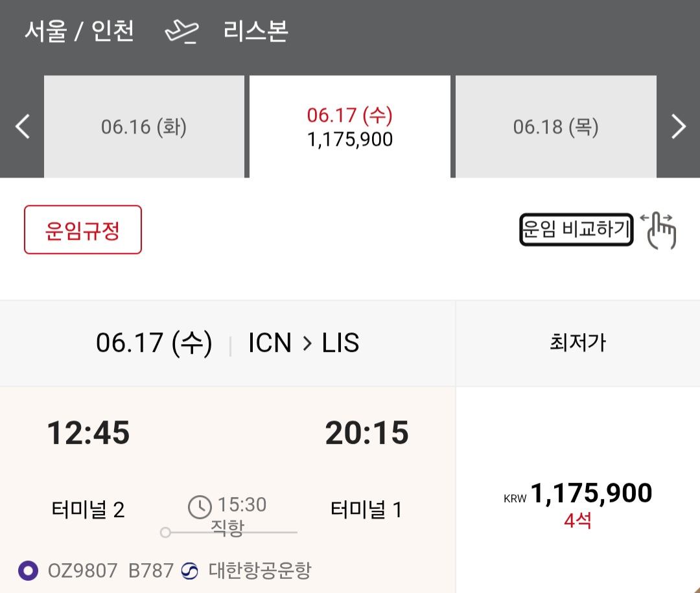Switch to the 06.18 (목) date tab
The image size is (700, 593).
pos(555,126)
